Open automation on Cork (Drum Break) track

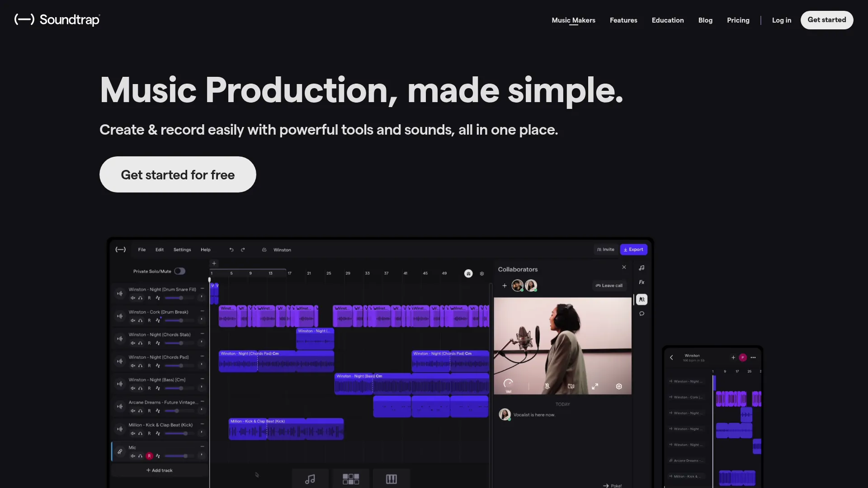click(x=158, y=320)
